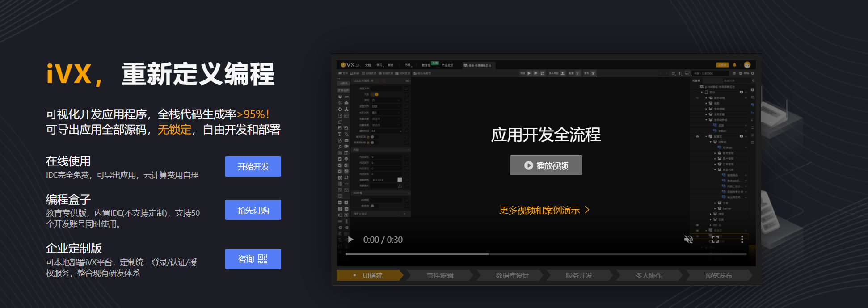Select the 事件逻辑 step tab
Viewport: 868px width, 308px height.
point(440,275)
